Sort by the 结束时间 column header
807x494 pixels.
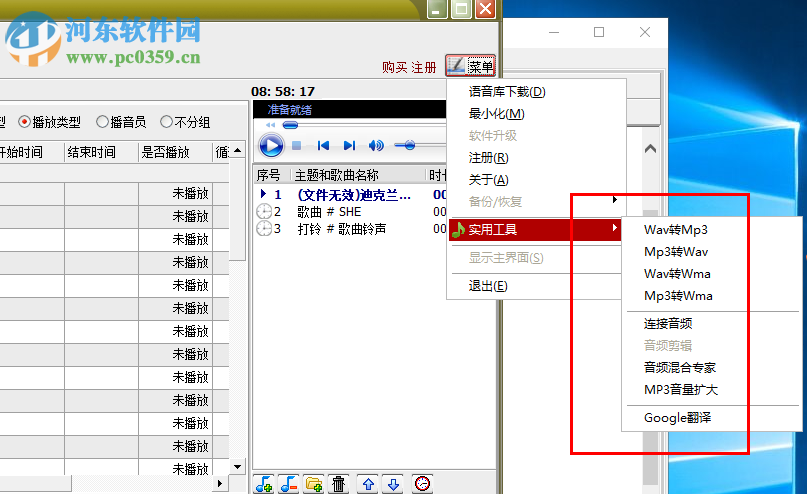(101, 152)
